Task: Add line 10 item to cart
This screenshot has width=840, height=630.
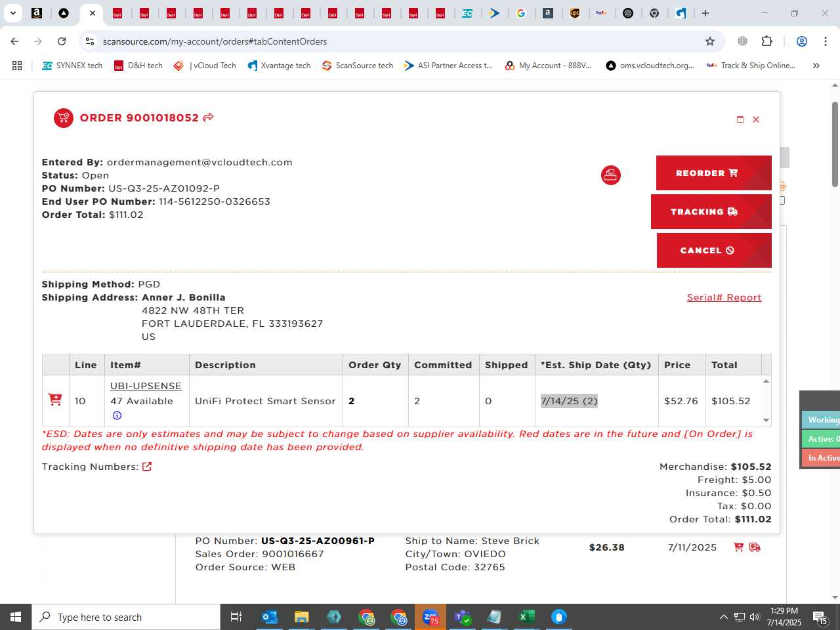Action: coord(55,399)
